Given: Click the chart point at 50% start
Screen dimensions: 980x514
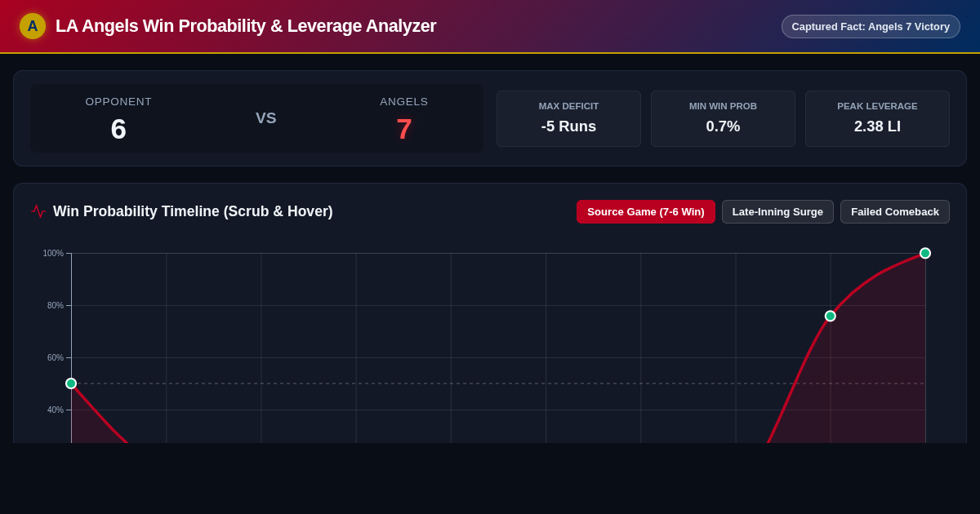Looking at the screenshot, I should 71,383.
